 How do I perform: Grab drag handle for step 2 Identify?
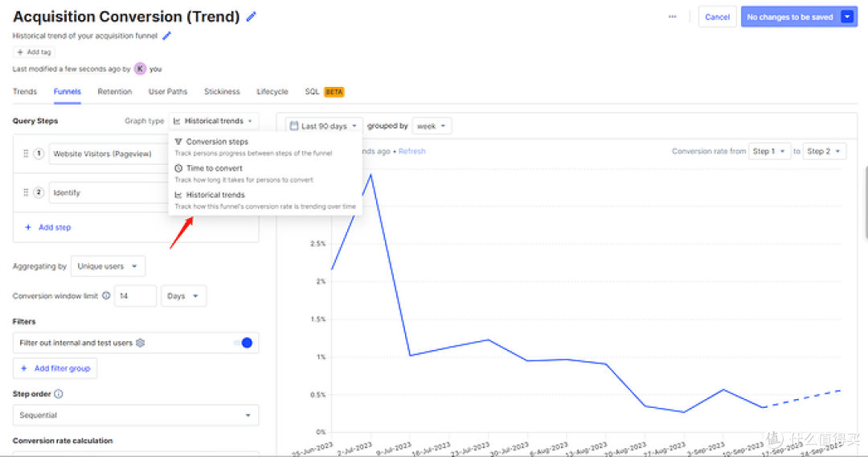tap(26, 192)
